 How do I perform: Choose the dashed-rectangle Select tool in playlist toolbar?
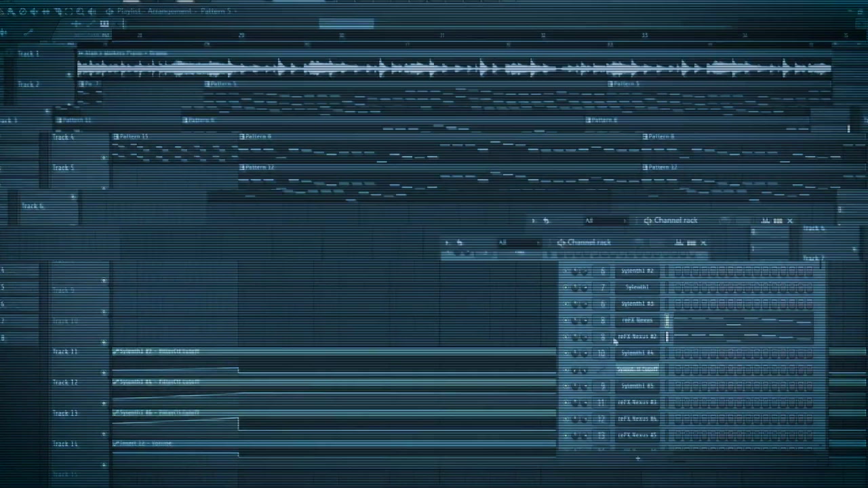point(68,12)
